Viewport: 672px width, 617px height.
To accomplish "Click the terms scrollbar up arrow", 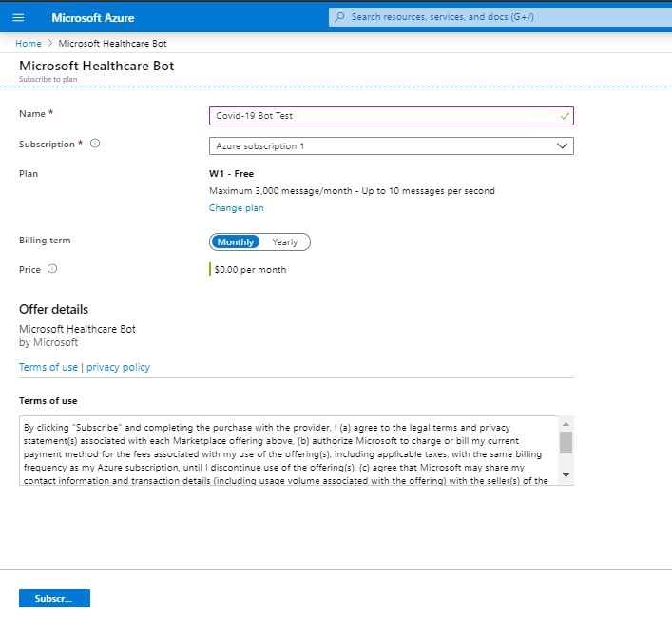I will point(566,424).
